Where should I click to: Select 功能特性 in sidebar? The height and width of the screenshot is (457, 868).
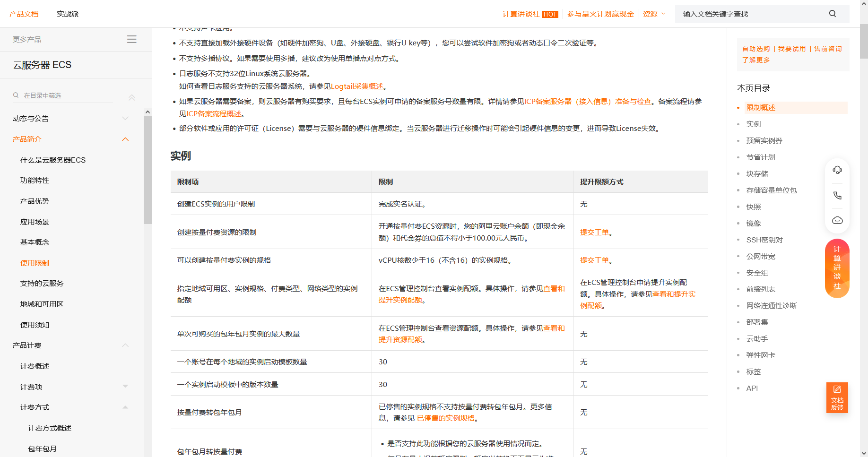[x=35, y=180]
